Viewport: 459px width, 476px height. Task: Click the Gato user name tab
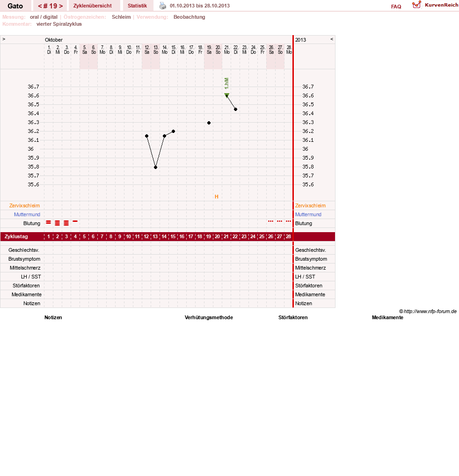pos(15,6)
